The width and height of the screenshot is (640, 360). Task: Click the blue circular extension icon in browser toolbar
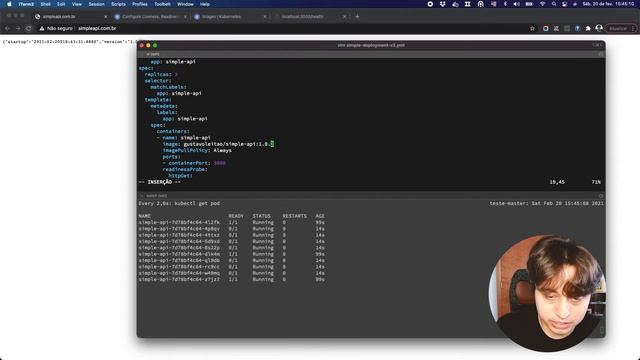(x=578, y=29)
